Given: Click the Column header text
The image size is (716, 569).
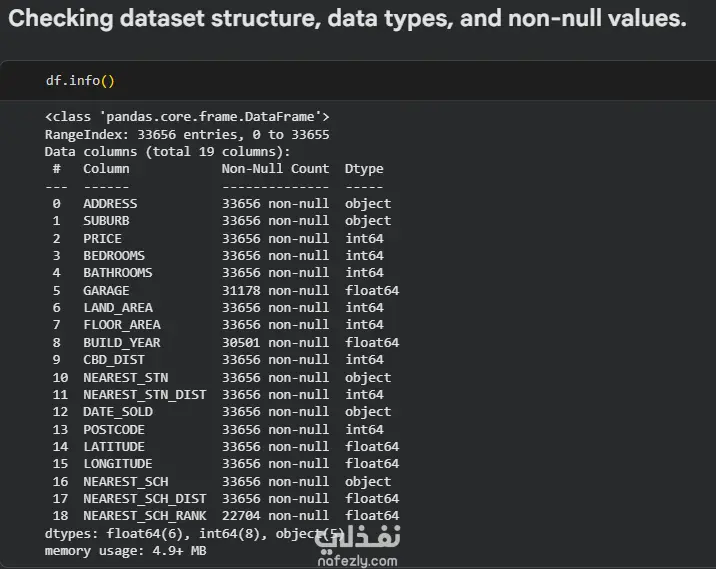Looking at the screenshot, I should (x=106, y=169).
